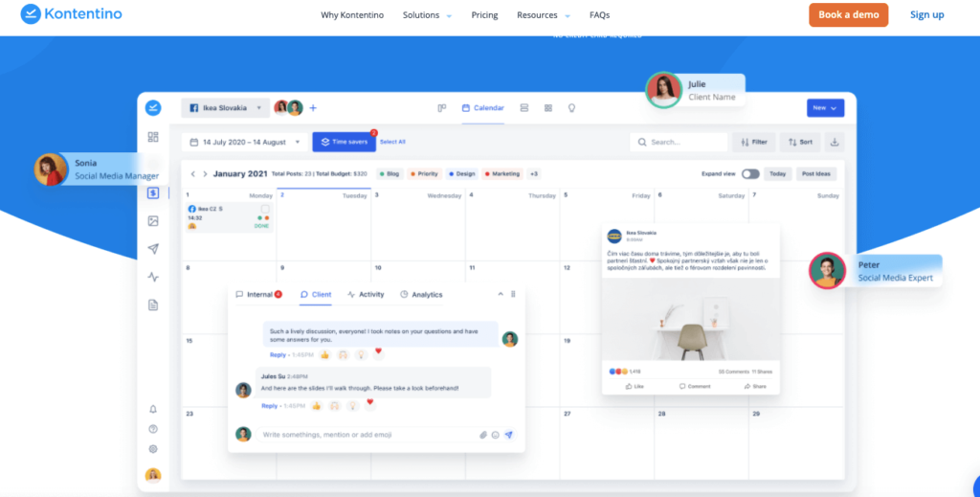This screenshot has width=980, height=497.
Task: Open the activity pulse icon in the sidebar
Action: (153, 277)
